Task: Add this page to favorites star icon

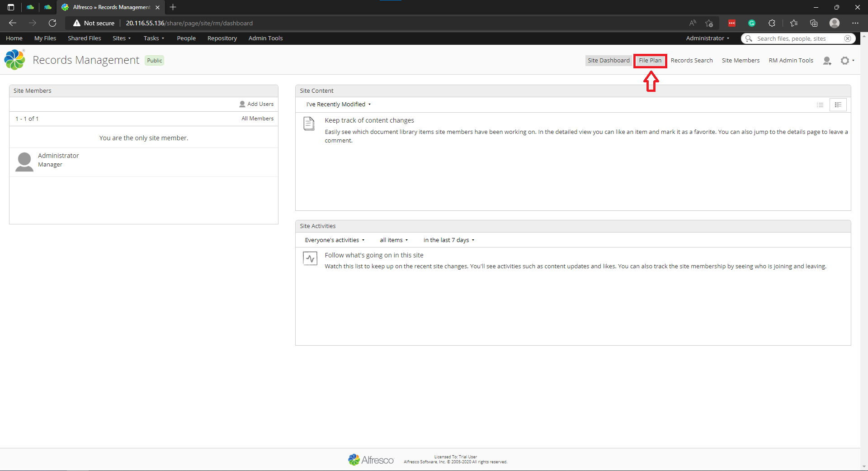Action: 709,23
